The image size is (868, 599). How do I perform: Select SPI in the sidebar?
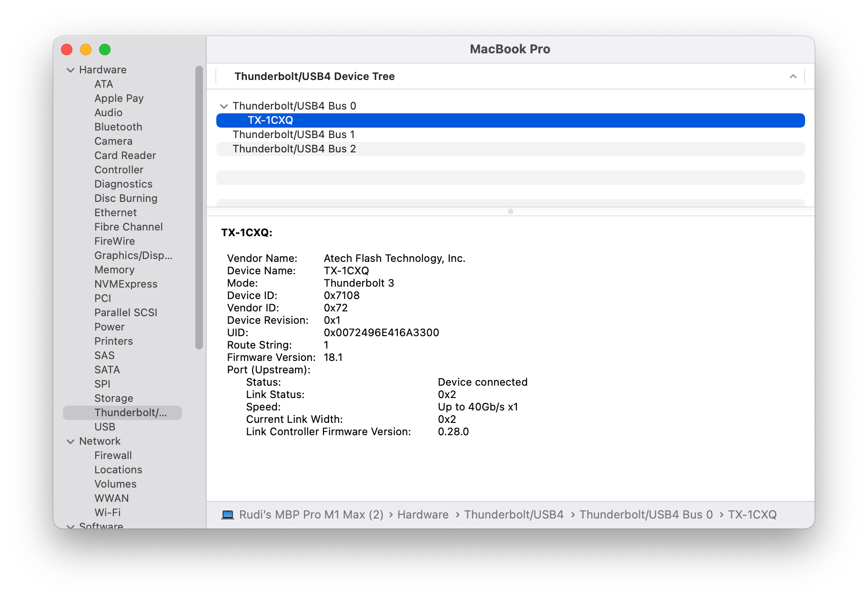(102, 384)
